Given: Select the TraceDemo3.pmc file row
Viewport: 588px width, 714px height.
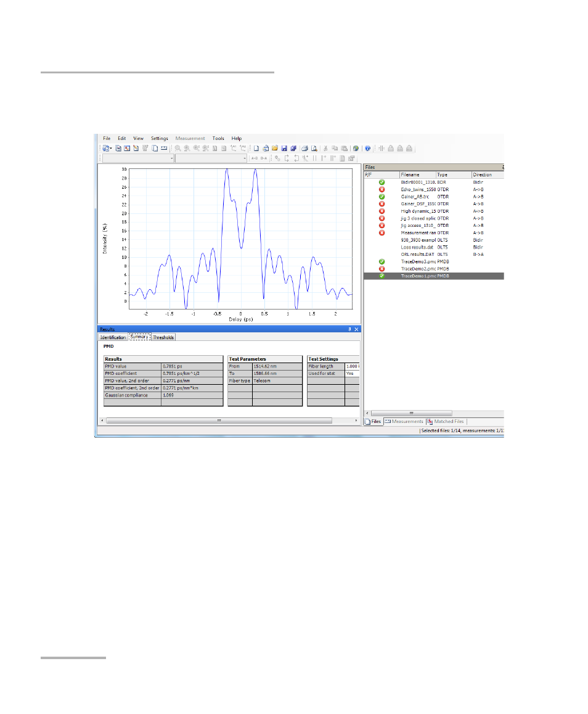Looking at the screenshot, I should point(434,262).
